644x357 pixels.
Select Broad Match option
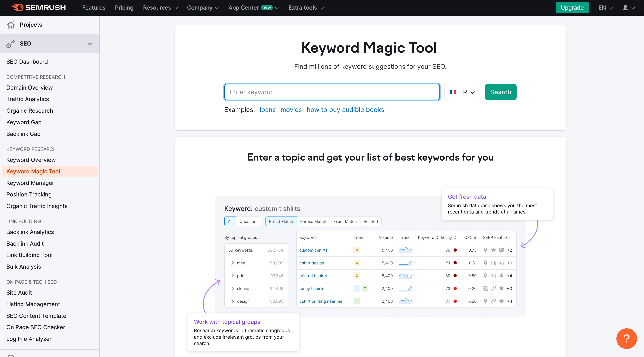281,221
